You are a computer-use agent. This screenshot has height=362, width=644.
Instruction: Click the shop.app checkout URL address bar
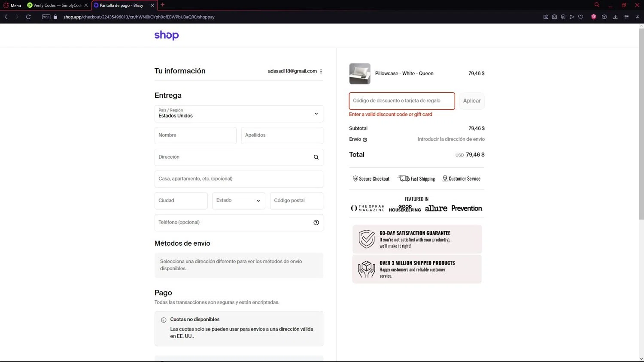coord(139,17)
